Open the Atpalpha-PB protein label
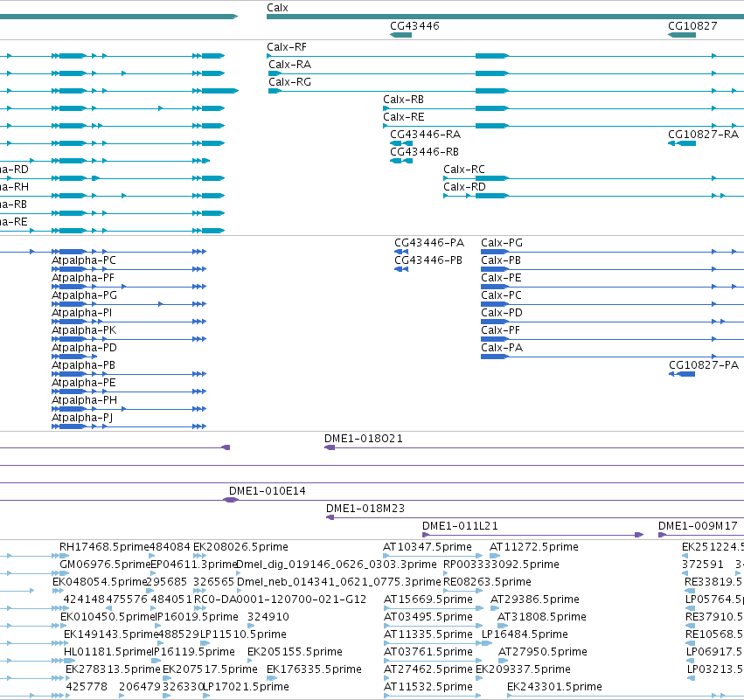 [x=83, y=365]
